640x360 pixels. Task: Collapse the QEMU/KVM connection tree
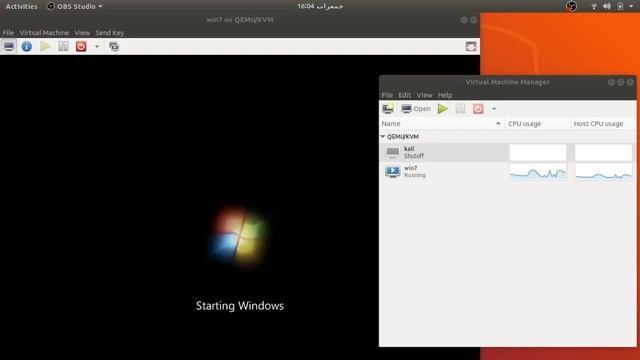pyautogui.click(x=383, y=136)
